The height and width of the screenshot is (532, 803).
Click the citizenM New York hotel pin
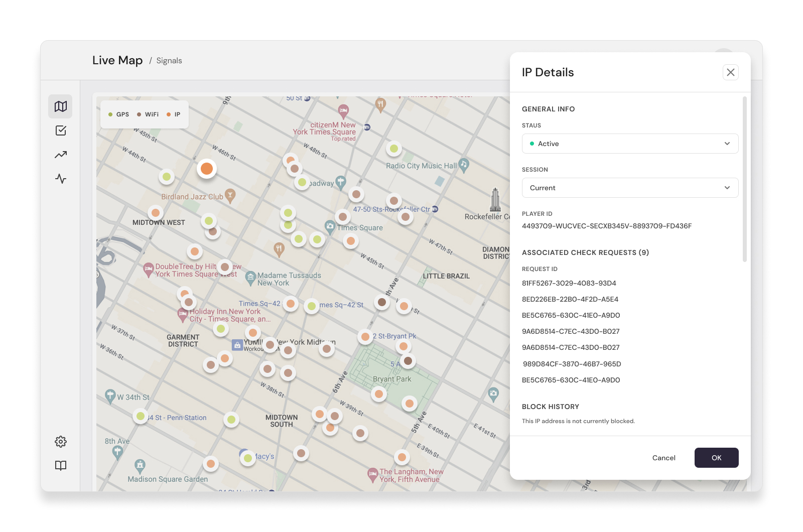pos(343,110)
